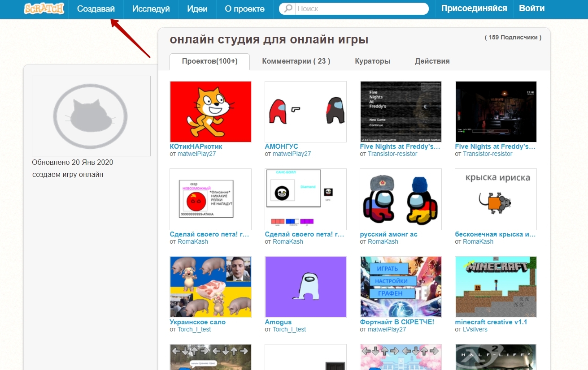588x370 pixels.
Task: Click the Scratch logo
Action: [44, 9]
